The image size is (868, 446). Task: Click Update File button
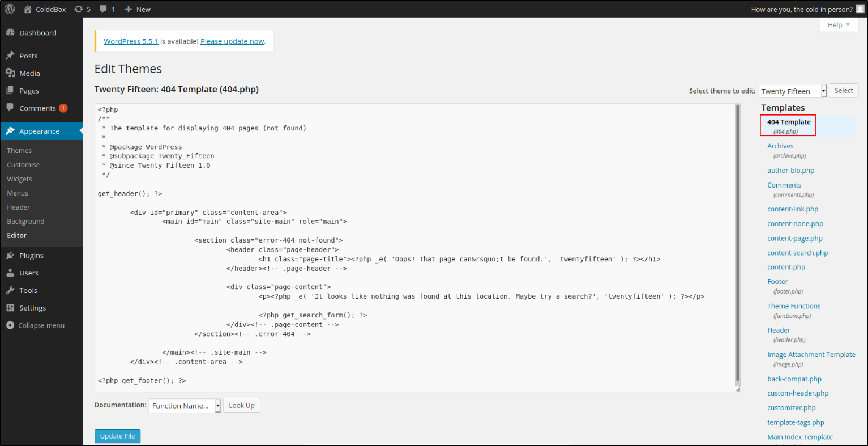coord(117,436)
